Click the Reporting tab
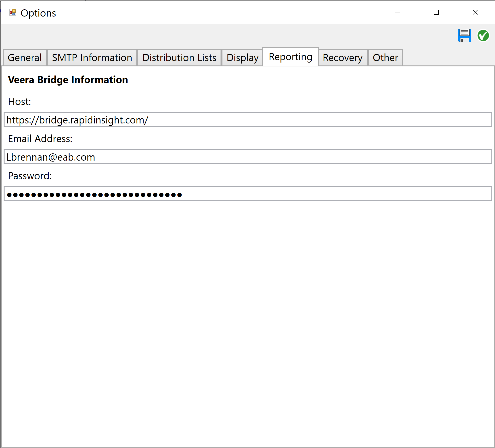This screenshot has height=448, width=495. 290,57
